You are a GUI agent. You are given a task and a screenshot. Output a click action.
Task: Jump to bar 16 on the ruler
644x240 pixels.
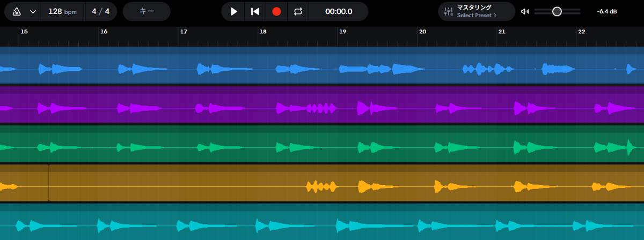(104, 32)
